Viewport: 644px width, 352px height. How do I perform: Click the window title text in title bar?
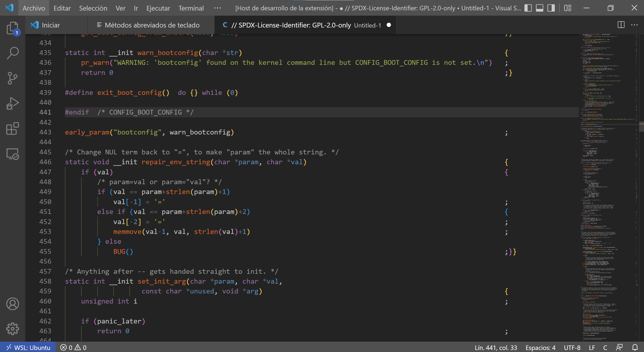pyautogui.click(x=378, y=8)
